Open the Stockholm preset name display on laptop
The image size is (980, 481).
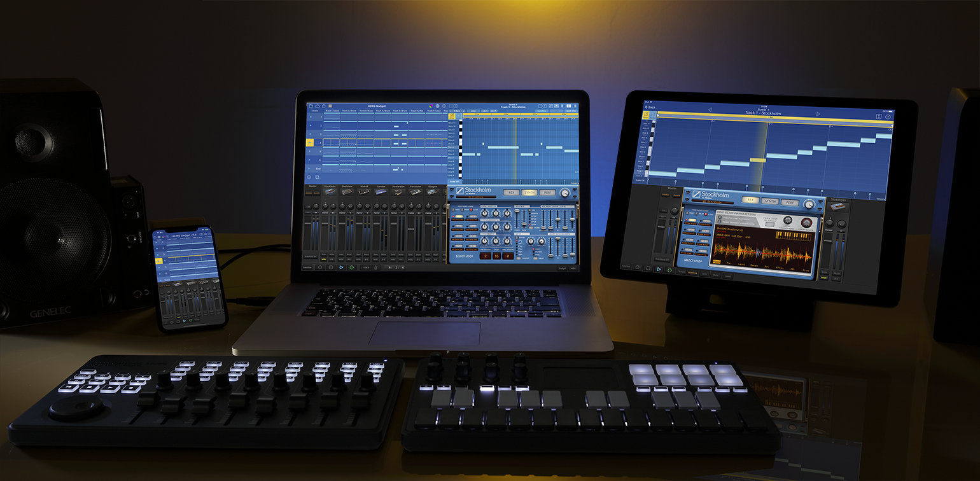pos(476,197)
